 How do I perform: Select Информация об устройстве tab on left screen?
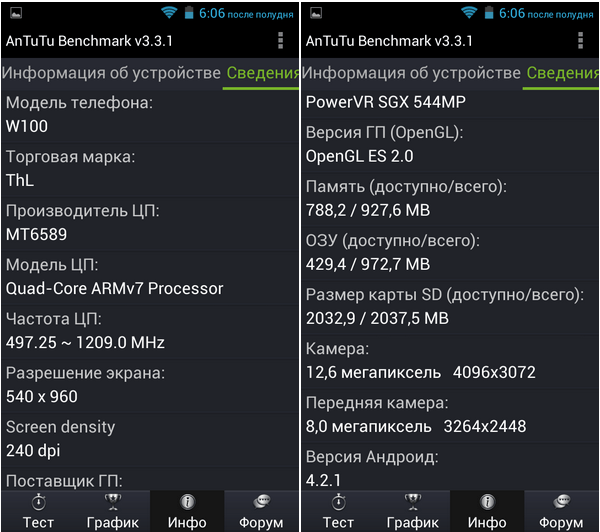coord(111,73)
